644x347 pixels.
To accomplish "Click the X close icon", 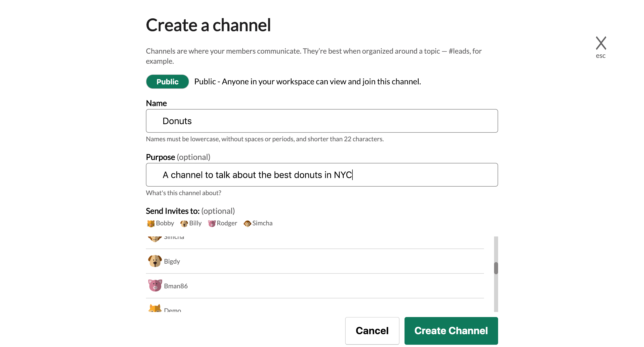I will [601, 43].
